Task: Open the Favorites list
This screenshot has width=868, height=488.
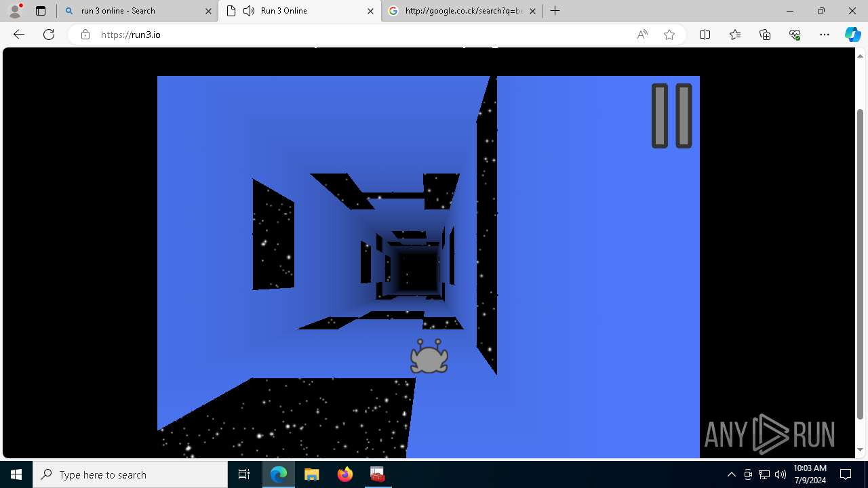Action: point(735,35)
